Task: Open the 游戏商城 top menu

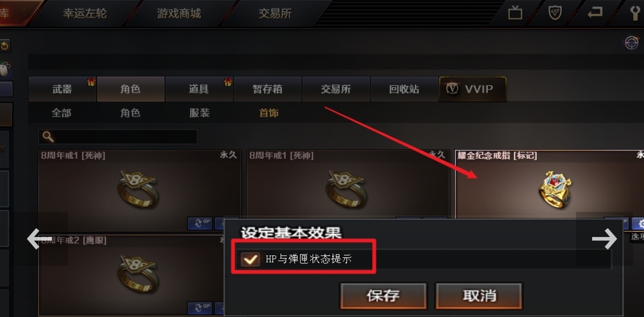Action: pos(179,13)
